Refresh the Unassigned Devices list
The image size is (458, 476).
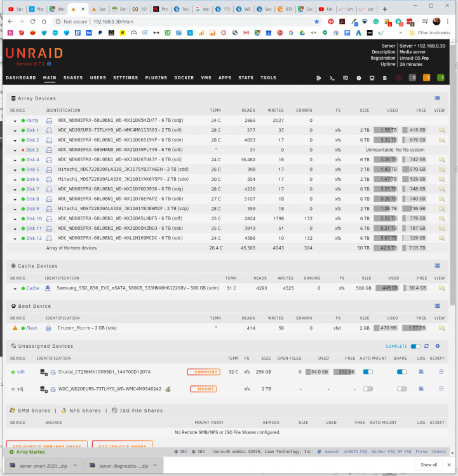point(426,346)
